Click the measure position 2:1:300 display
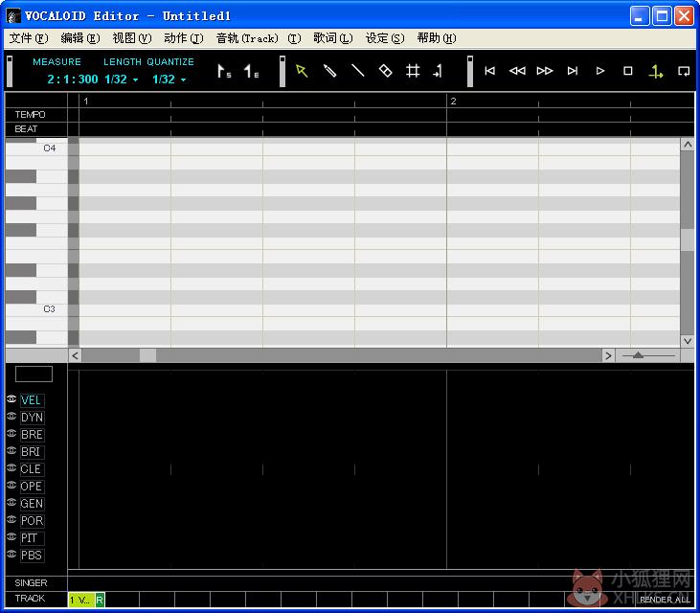Image resolution: width=700 pixels, height=613 pixels. tap(73, 79)
